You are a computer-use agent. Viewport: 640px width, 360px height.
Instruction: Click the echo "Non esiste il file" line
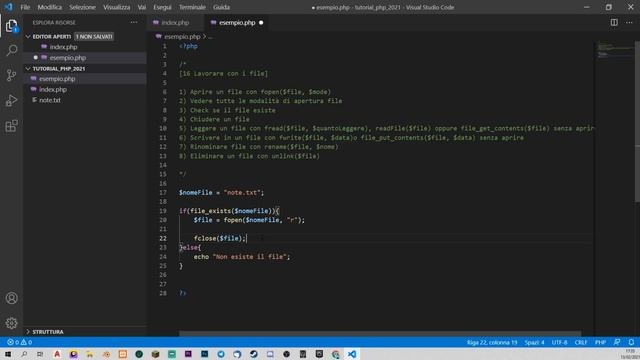click(242, 257)
